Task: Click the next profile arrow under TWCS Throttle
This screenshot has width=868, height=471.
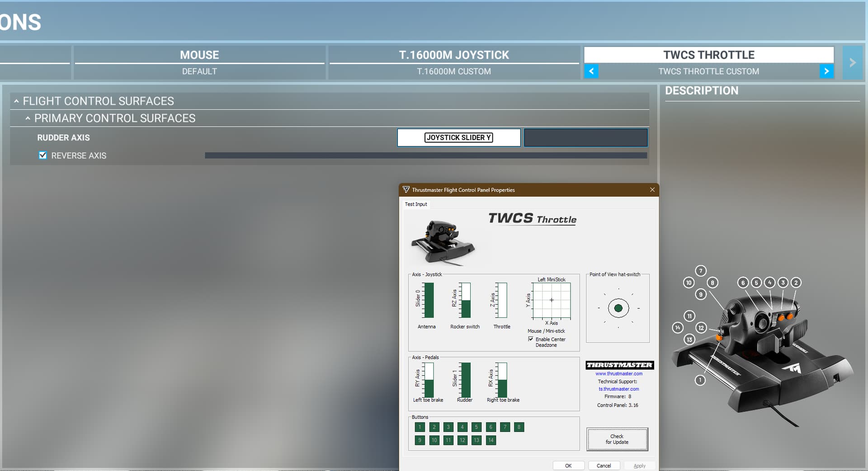Action: coord(826,71)
